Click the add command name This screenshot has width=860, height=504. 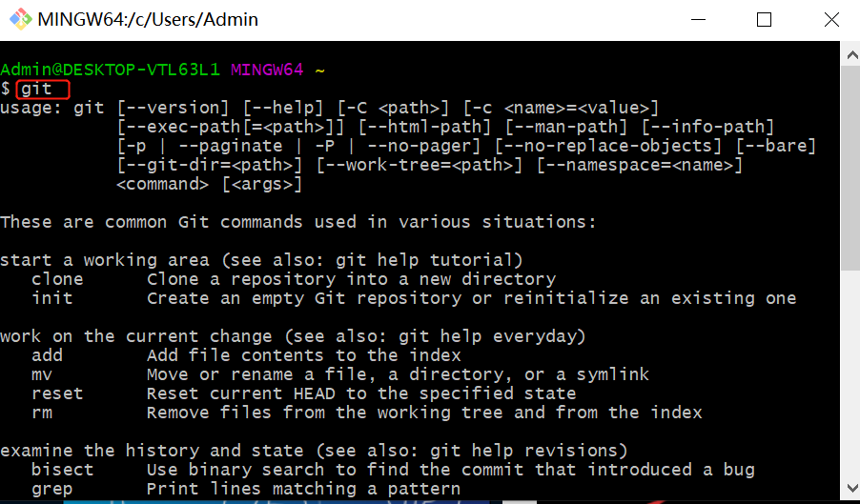(47, 355)
